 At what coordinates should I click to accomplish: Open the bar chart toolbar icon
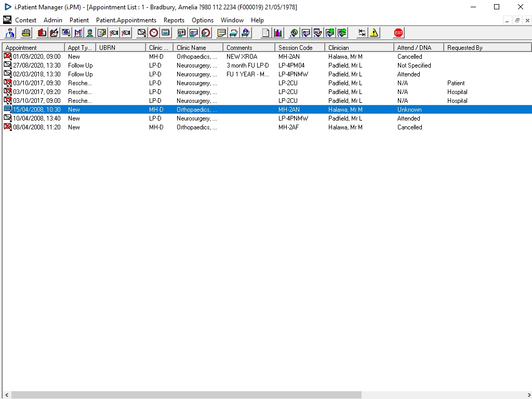(x=278, y=33)
